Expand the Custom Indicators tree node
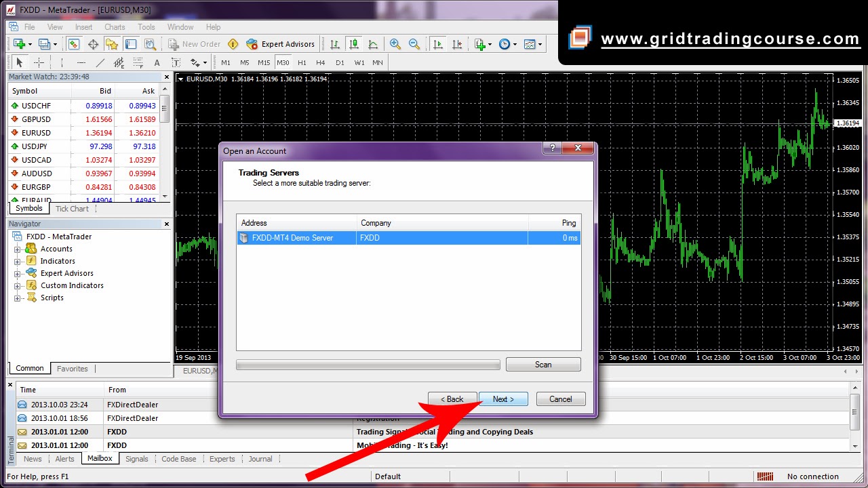Viewport: 868px width, 488px height. point(18,286)
